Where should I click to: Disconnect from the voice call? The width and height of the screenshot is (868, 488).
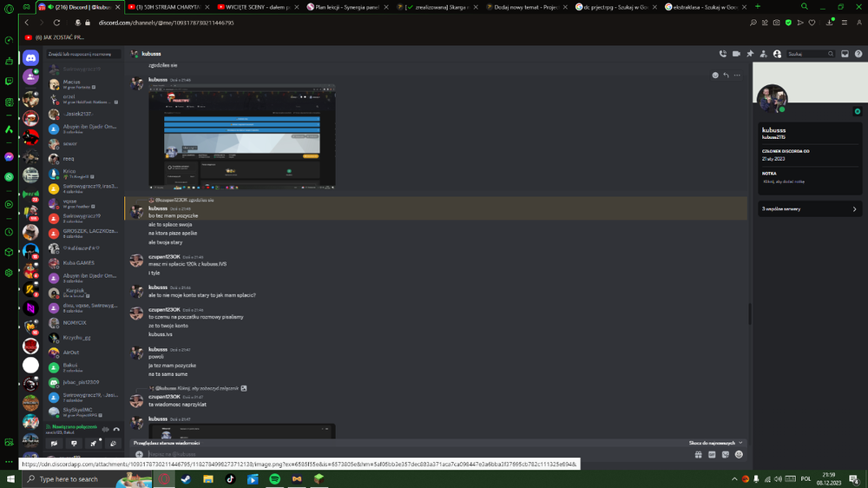click(116, 429)
